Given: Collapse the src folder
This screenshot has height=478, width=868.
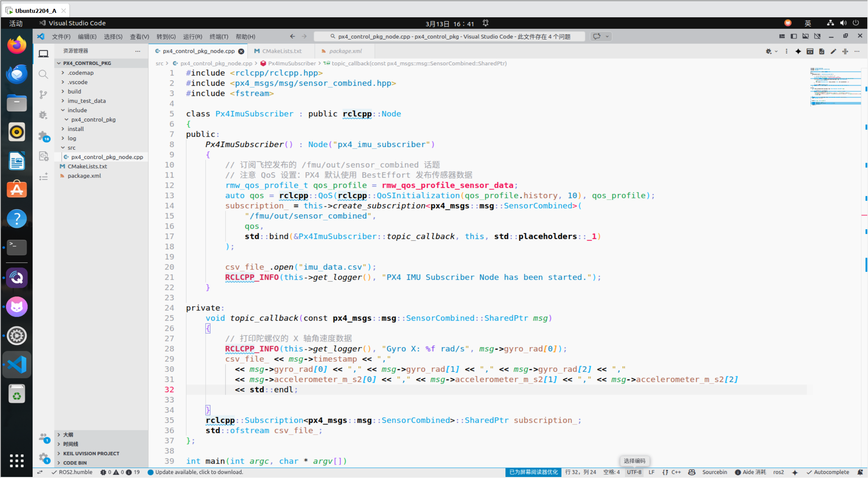Looking at the screenshot, I should pyautogui.click(x=71, y=147).
